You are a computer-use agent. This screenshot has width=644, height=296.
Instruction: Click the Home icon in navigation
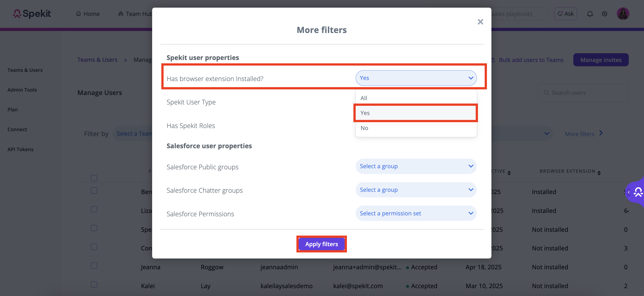tap(79, 13)
